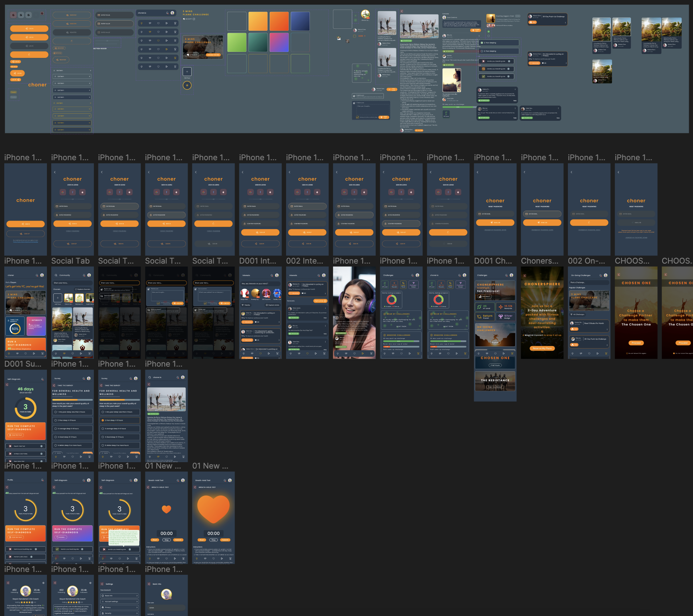This screenshot has width=693, height=616.
Task: Click back arrow on Basic Info screen
Action: tap(149, 584)
